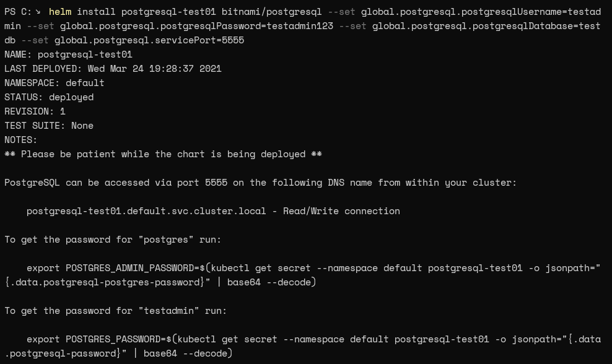612x364 pixels.
Task: Click the release name postgresql-test01 in the command
Action: pyautogui.click(x=168, y=12)
